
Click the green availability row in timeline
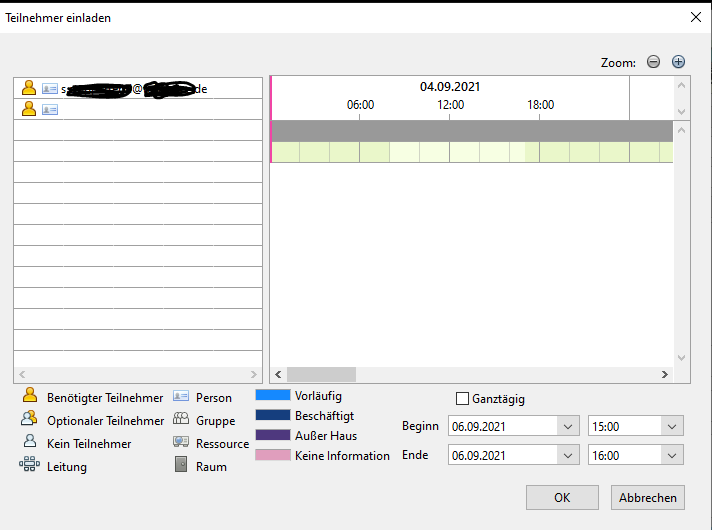click(472, 152)
